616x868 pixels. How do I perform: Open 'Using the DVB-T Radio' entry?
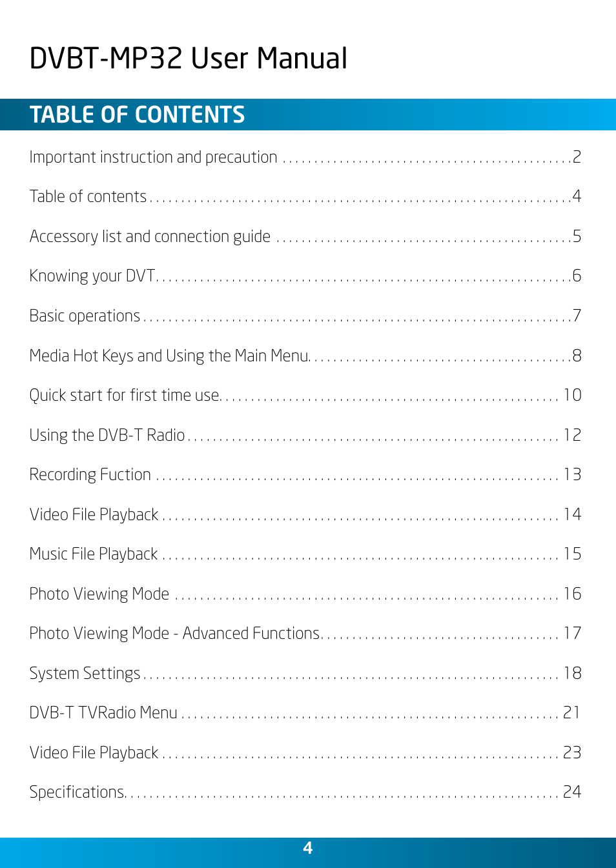pos(305,435)
